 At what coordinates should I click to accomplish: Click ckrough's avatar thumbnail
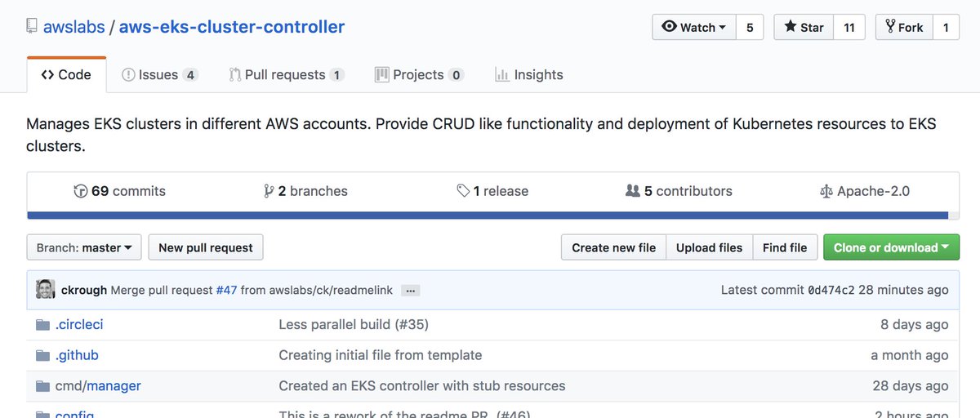46,290
